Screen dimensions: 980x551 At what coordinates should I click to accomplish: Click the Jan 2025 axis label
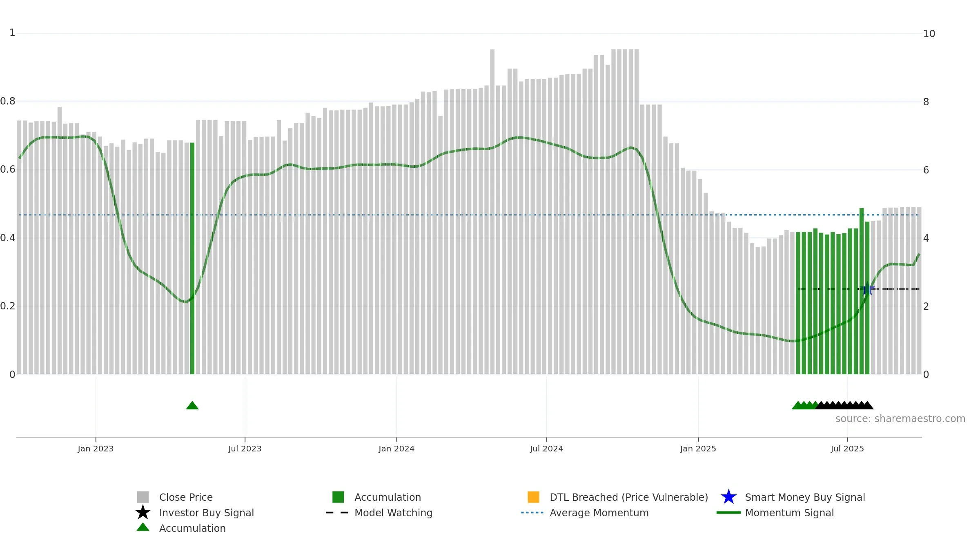pos(698,449)
